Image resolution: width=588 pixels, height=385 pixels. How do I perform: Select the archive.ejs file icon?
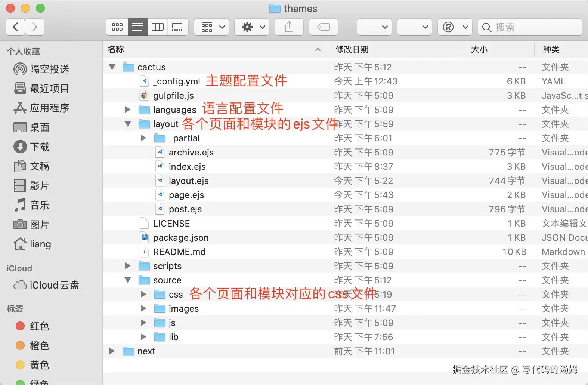click(160, 152)
